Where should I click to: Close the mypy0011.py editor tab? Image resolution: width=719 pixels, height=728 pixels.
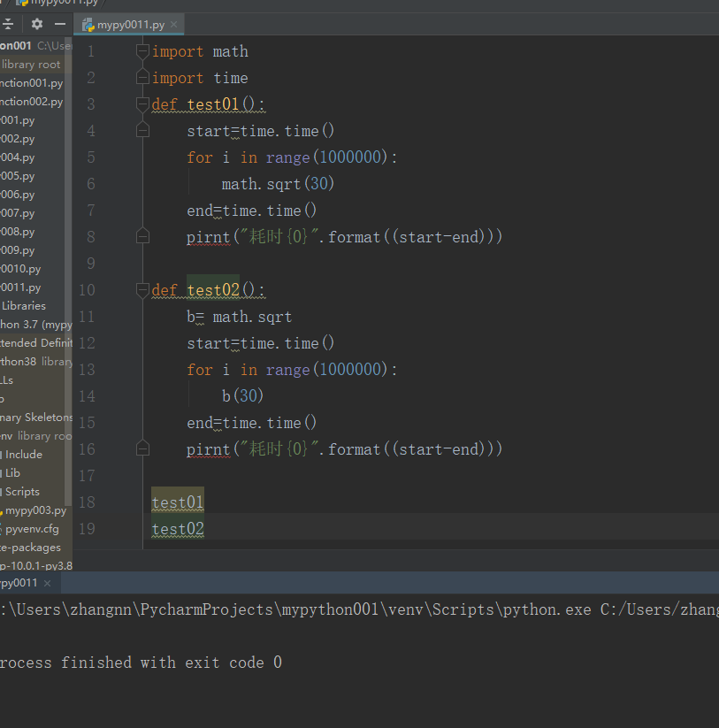pos(173,24)
